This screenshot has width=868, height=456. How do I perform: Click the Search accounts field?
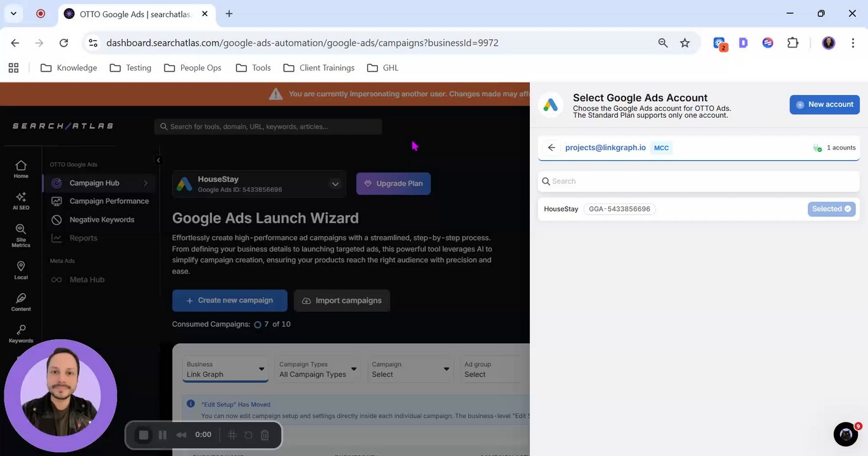[698, 181]
